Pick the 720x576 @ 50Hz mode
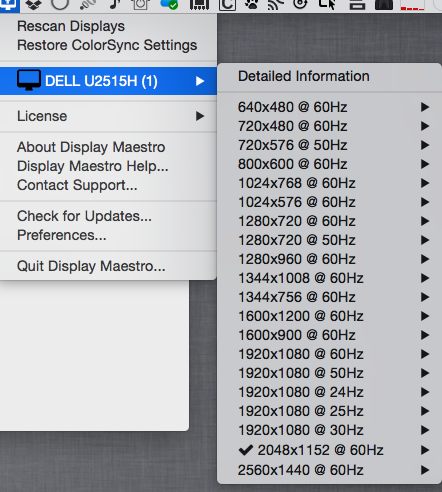 pyautogui.click(x=329, y=145)
